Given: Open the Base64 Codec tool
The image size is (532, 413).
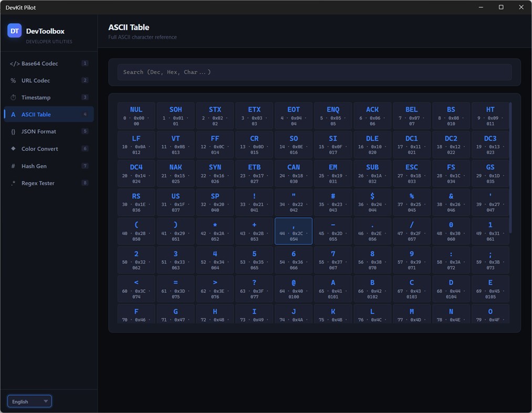Looking at the screenshot, I should click(x=49, y=63).
